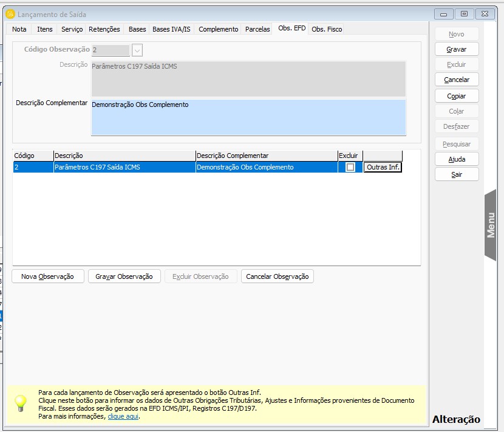The width and height of the screenshot is (504, 432).
Task: Toggle the Excluir checkbox in row 2
Action: pyautogui.click(x=350, y=167)
